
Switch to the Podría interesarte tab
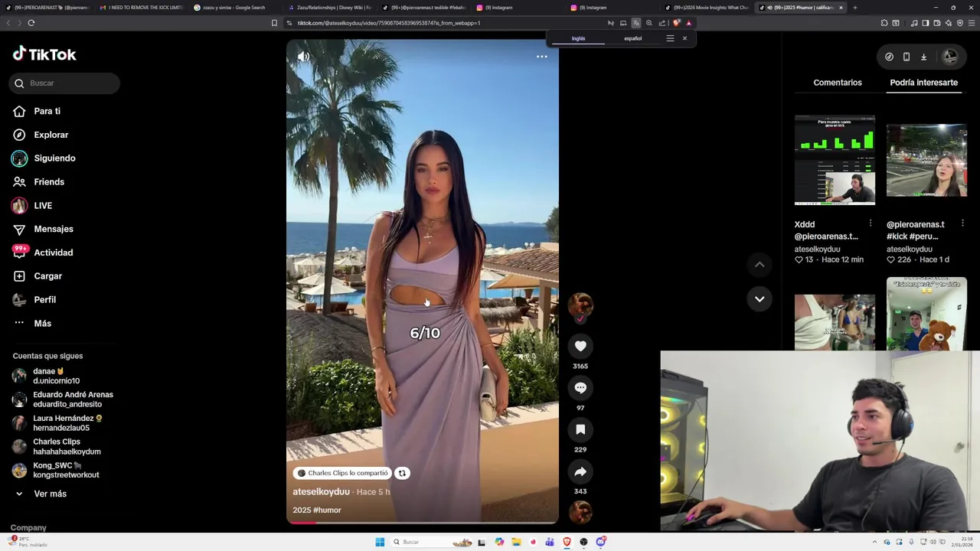pos(923,83)
